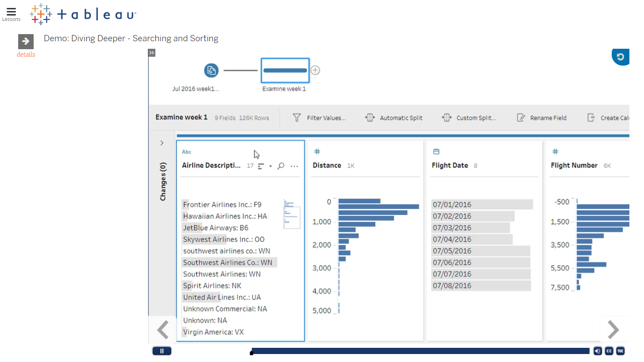Expand the Changes (0) pane arrow

tap(162, 143)
